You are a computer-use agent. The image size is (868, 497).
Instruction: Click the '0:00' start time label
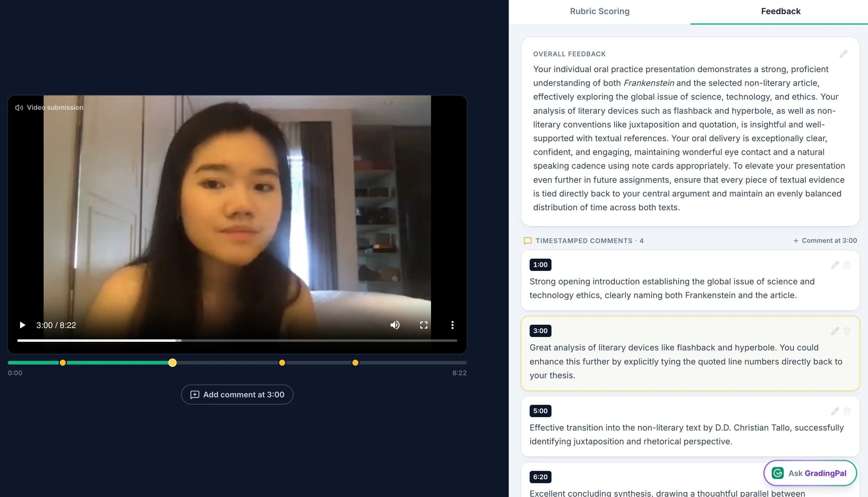tap(15, 373)
